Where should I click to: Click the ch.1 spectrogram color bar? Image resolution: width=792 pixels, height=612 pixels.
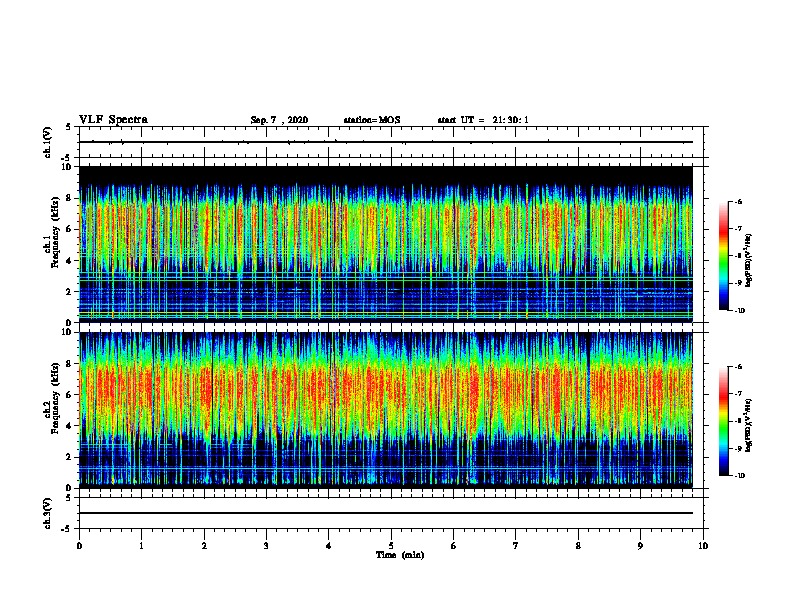723,256
